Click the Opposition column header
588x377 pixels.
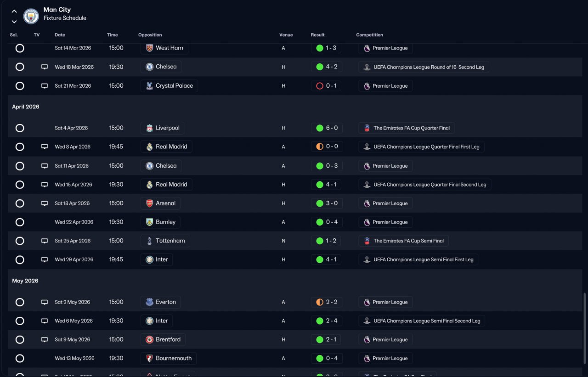(x=150, y=35)
